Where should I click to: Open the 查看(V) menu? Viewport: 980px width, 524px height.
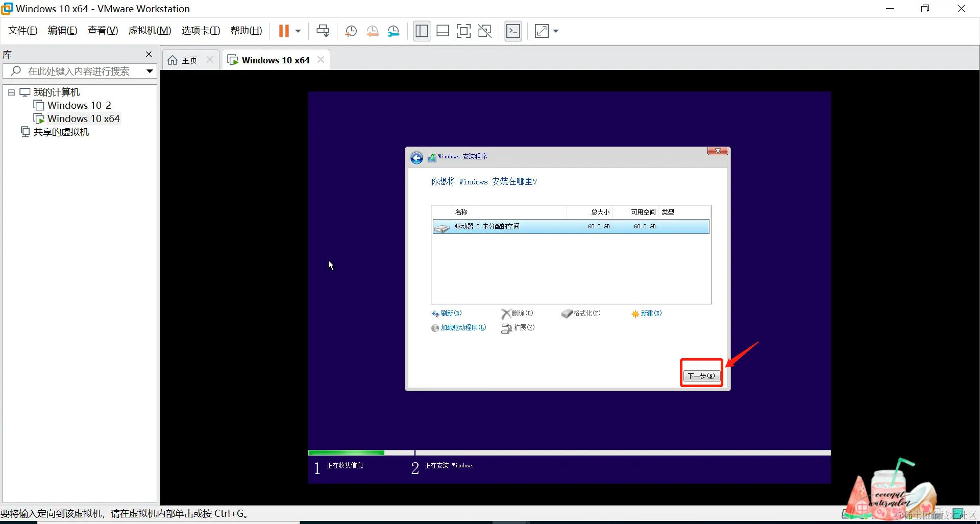point(103,31)
